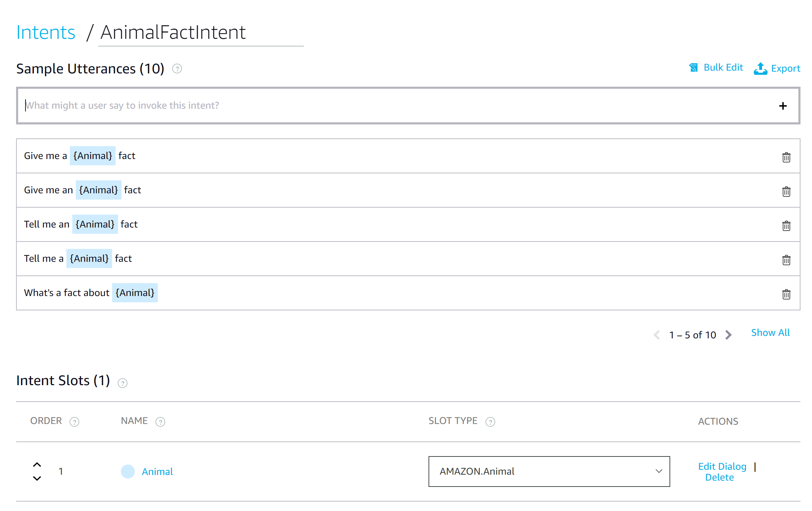Open the Sample Utterances help tooltip
The image size is (812, 511).
pos(177,69)
